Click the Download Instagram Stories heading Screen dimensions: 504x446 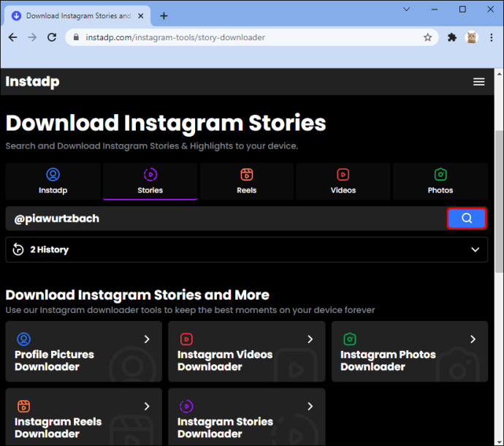point(166,124)
